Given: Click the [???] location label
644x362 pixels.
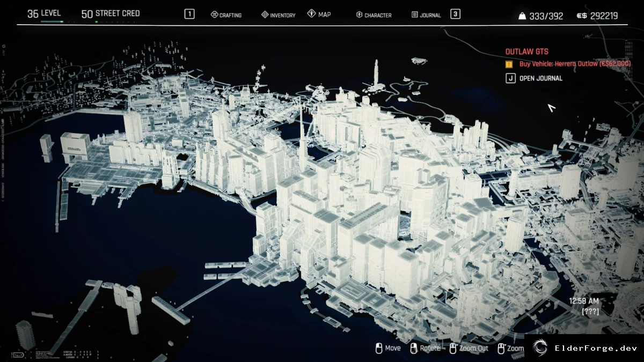Looking at the screenshot, I should point(590,312).
